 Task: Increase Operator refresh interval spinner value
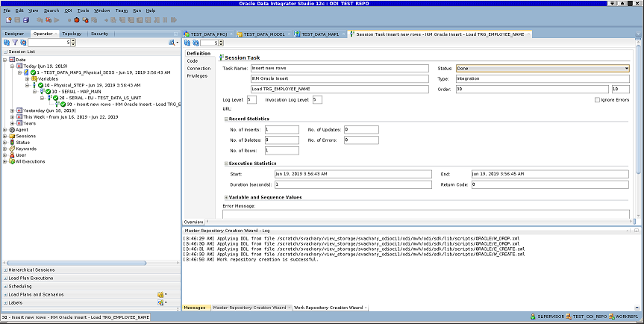point(73,40)
